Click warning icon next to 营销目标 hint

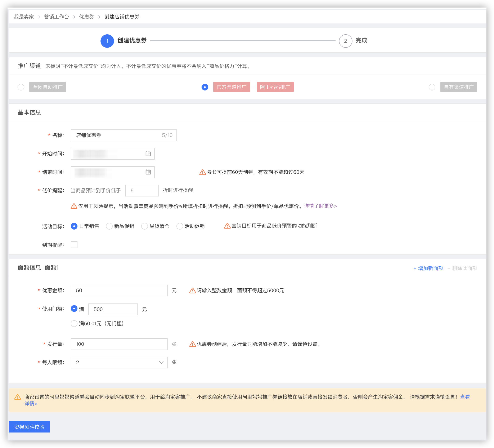click(x=227, y=226)
